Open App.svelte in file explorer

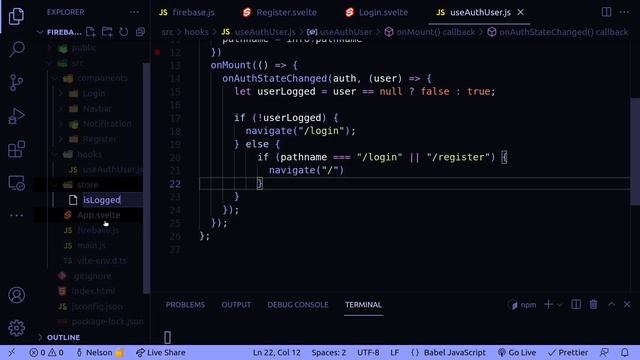click(98, 215)
